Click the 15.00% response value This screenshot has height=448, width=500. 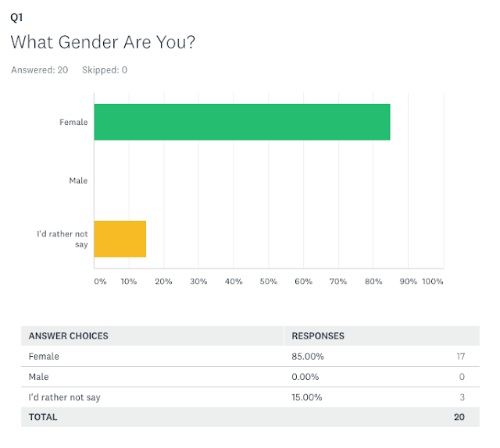(x=308, y=397)
